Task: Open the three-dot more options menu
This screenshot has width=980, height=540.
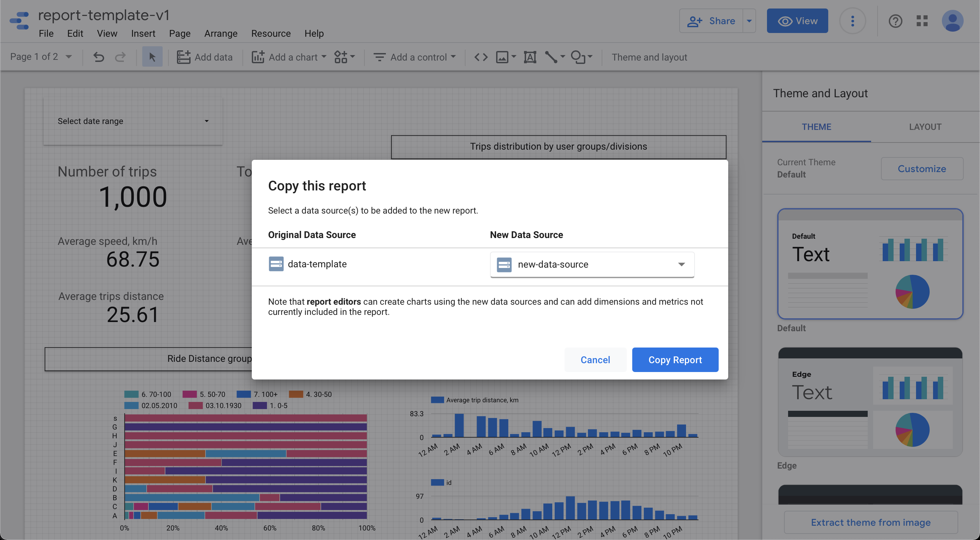Action: click(852, 21)
